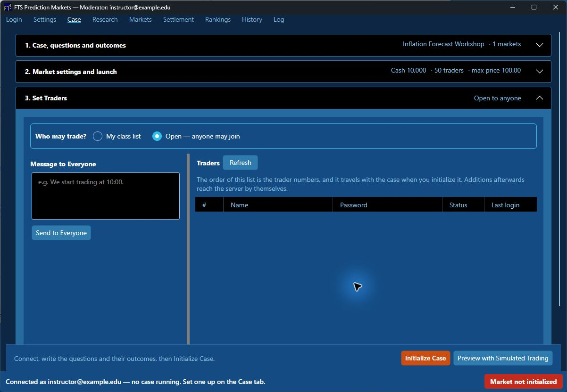Expand Market settings and launch chevron
The height and width of the screenshot is (392, 567).
pyautogui.click(x=540, y=72)
